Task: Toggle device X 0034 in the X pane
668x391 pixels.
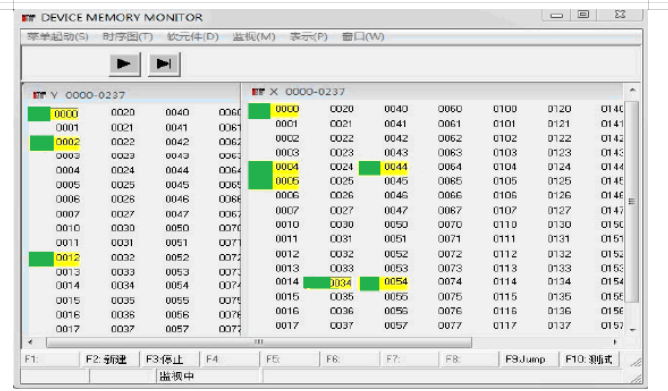Action: [x=340, y=283]
